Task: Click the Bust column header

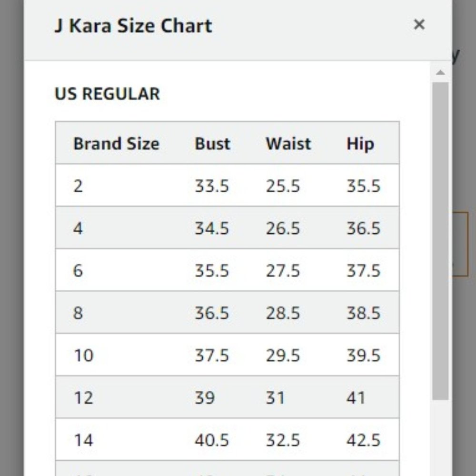Action: tap(212, 144)
